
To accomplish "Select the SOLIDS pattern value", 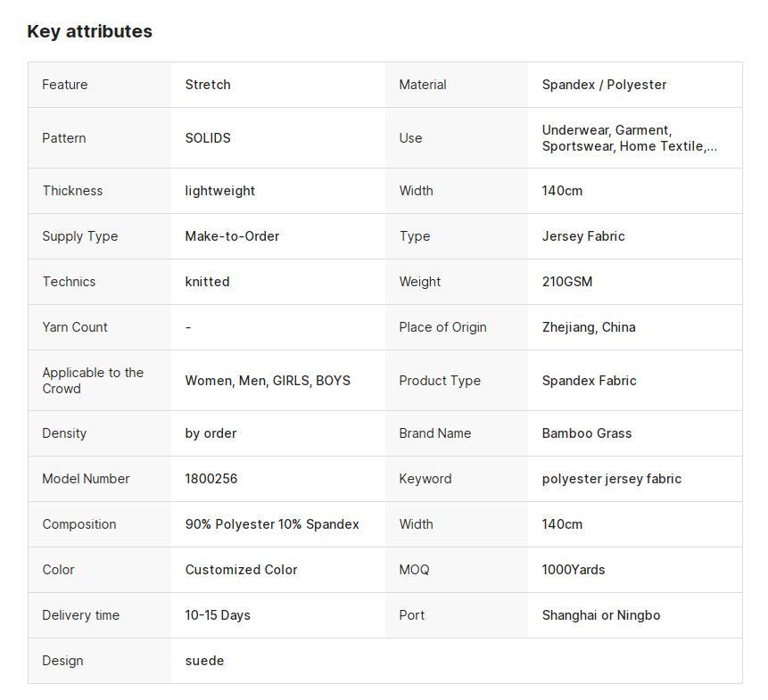I will [x=208, y=138].
